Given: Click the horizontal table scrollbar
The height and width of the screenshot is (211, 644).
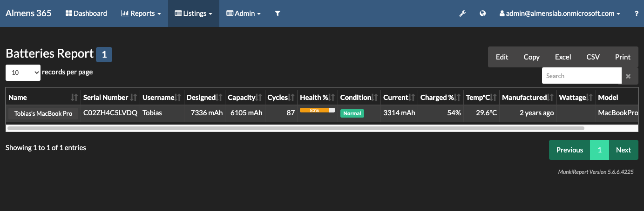Looking at the screenshot, I should (296, 128).
